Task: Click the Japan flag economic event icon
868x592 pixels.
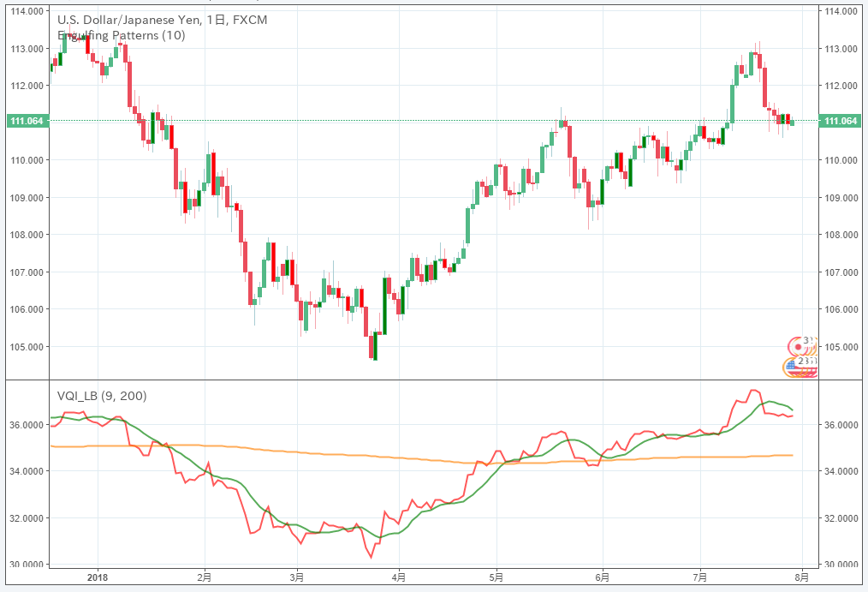Action: (799, 345)
